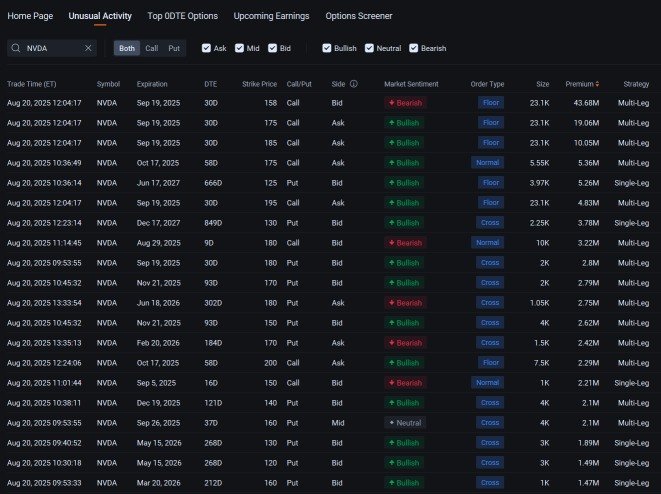Clear the NVDA search with the X icon
661x494 pixels.
click(x=88, y=48)
